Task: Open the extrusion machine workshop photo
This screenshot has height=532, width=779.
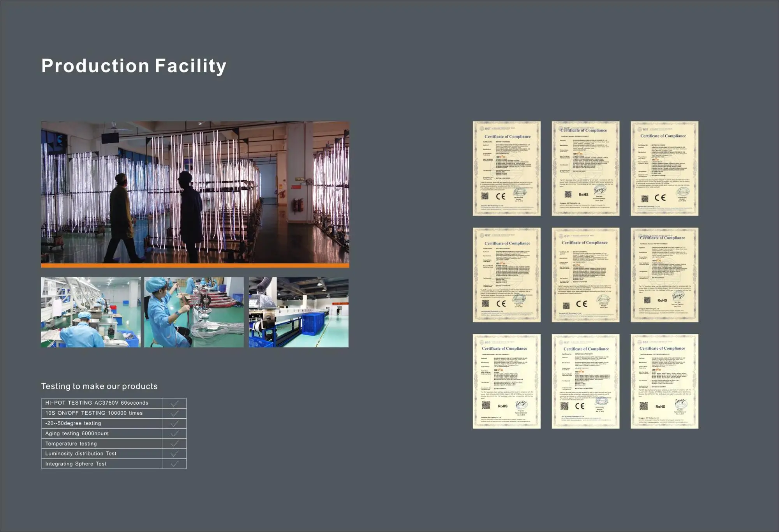Action: (299, 312)
